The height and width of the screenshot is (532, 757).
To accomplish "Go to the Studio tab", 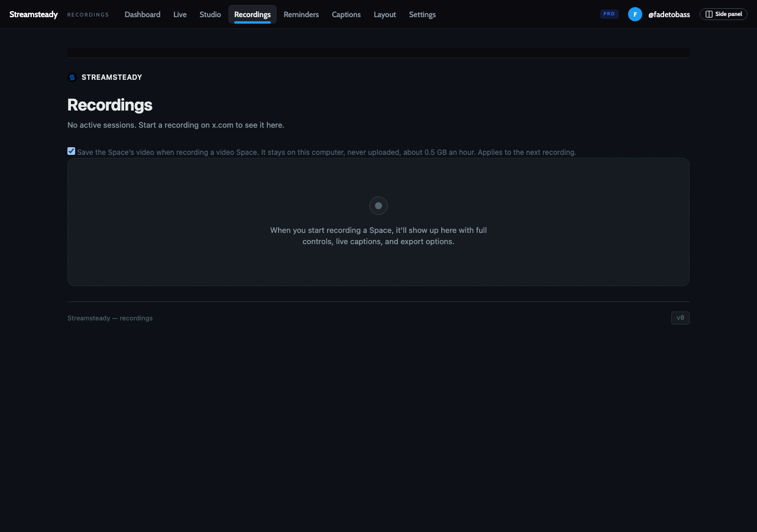I will 210,14.
